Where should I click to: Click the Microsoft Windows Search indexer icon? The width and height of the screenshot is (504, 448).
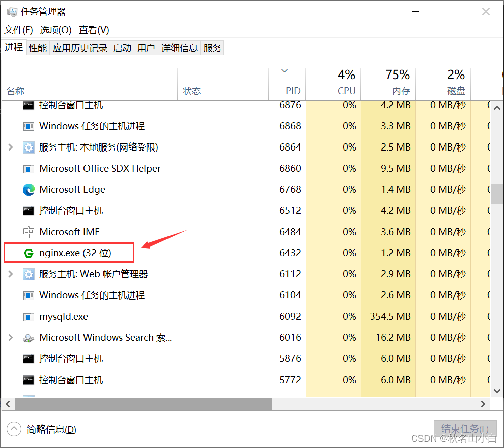click(28, 338)
